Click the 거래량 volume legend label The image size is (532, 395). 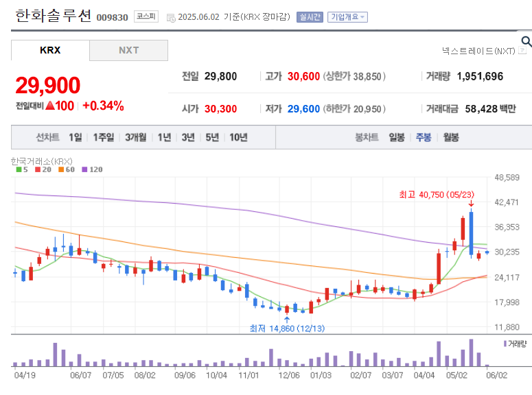pyautogui.click(x=516, y=344)
